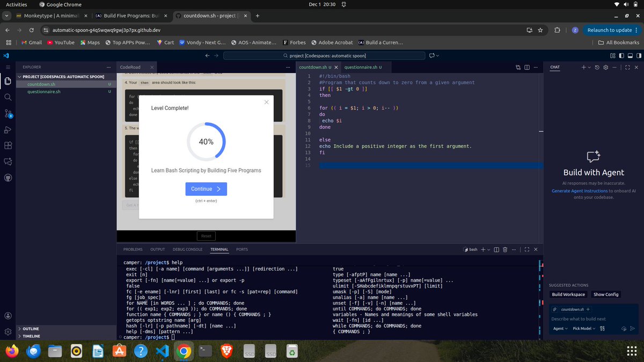Maximize the terminal panel size
Image resolution: width=644 pixels, height=362 pixels.
526,249
